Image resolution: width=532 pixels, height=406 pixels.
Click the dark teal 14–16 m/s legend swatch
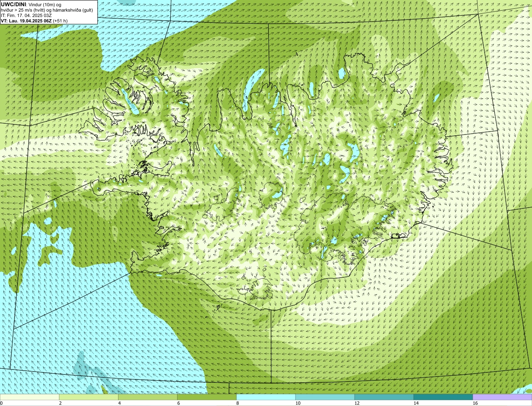tap(443, 397)
